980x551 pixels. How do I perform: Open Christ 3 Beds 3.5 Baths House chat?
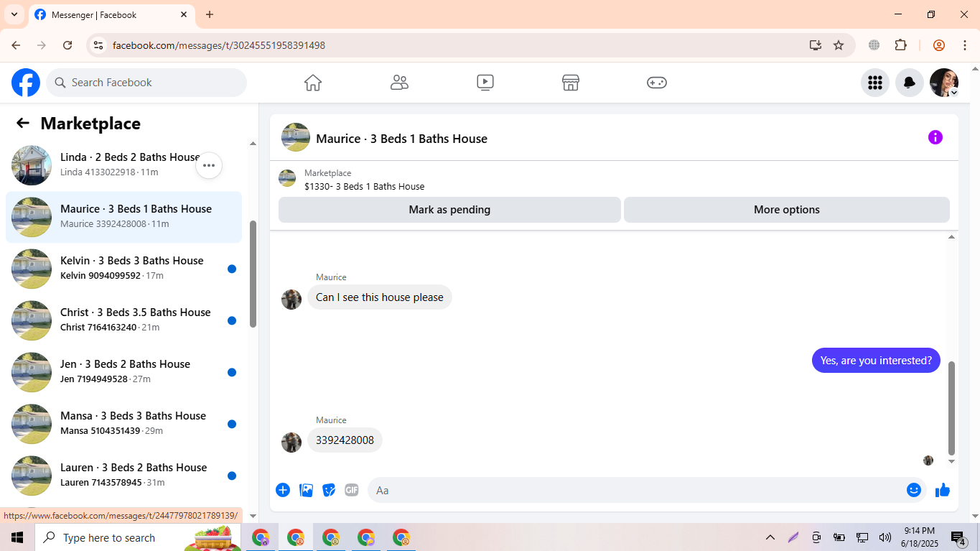[124, 320]
